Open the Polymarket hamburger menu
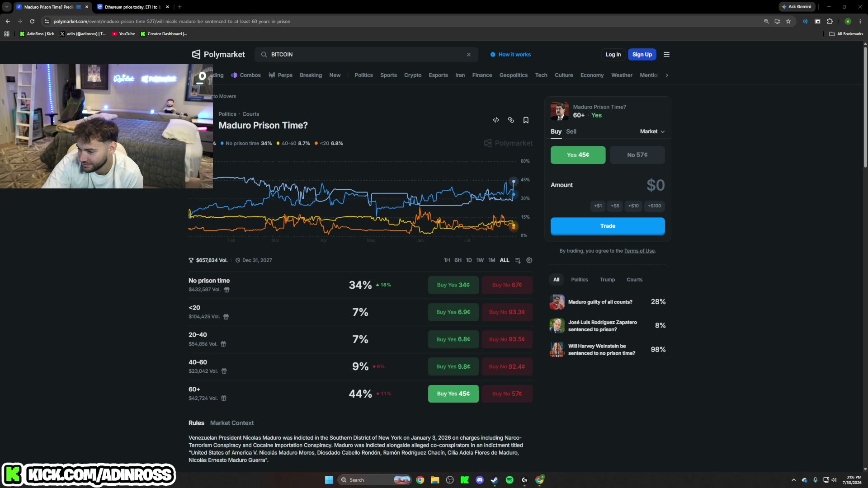Image resolution: width=868 pixels, height=488 pixels. tap(666, 55)
